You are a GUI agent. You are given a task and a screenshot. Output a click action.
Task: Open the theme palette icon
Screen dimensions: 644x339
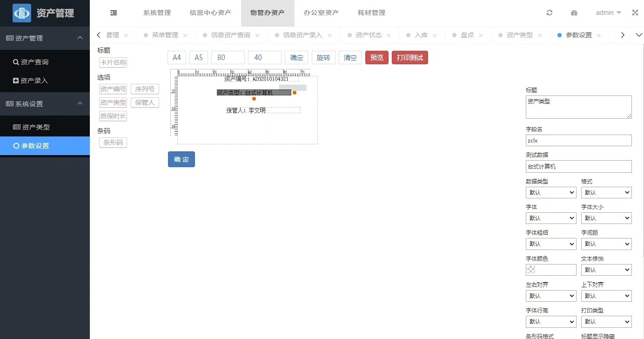[x=574, y=13]
